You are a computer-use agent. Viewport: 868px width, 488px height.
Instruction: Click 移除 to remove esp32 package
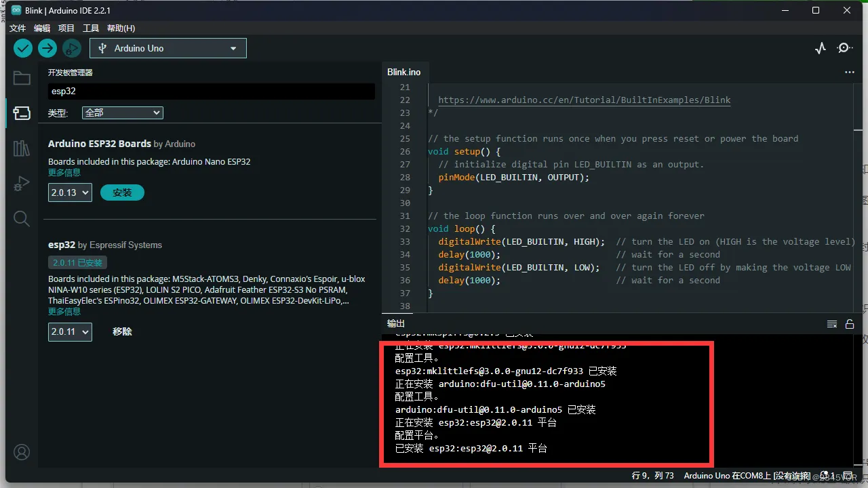122,331
